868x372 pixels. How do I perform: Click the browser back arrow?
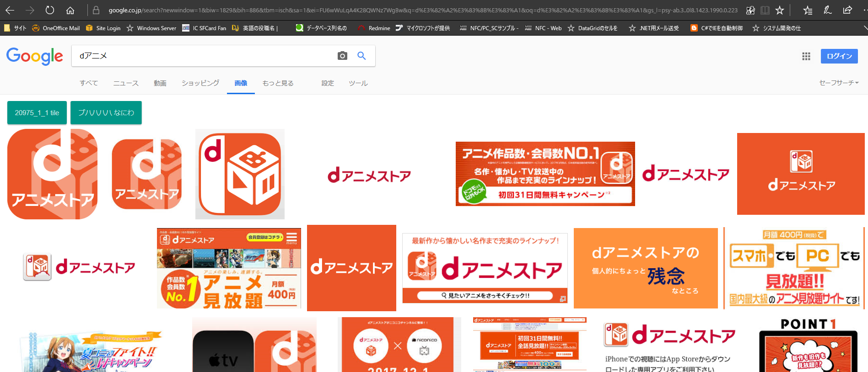click(x=10, y=10)
